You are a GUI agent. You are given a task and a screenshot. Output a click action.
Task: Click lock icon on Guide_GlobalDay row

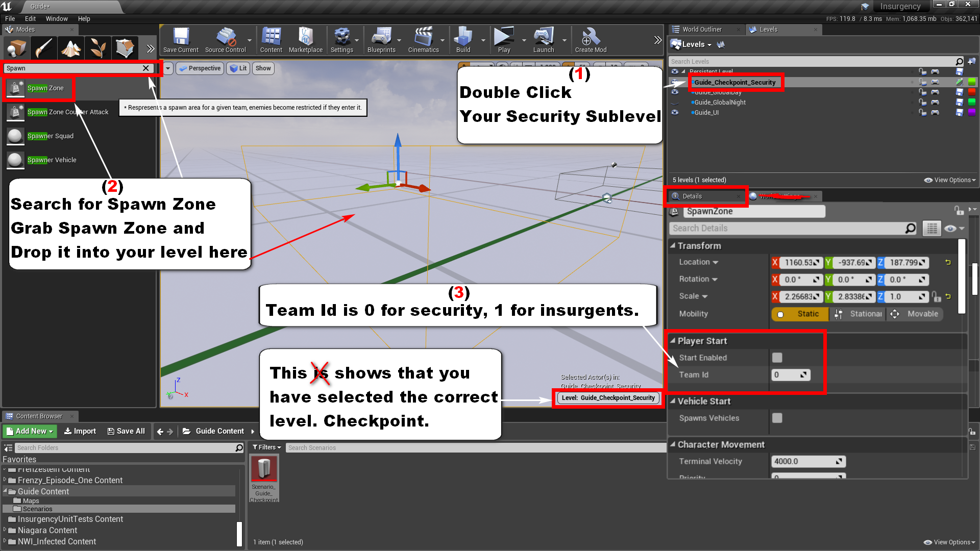click(x=922, y=92)
